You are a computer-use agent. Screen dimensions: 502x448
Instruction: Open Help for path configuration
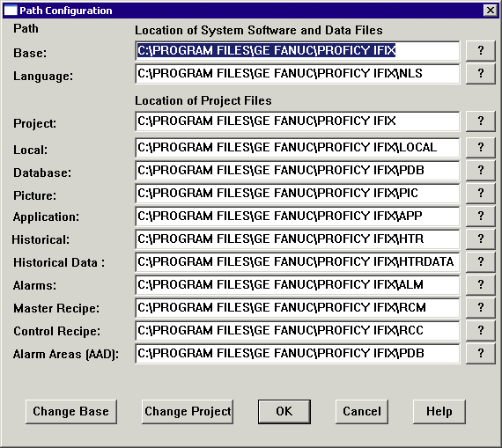439,412
